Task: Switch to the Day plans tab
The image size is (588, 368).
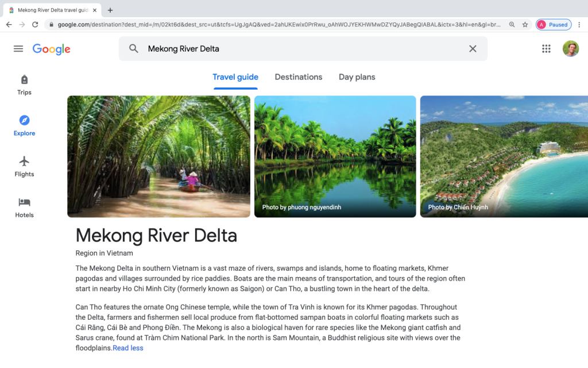Action: (357, 77)
